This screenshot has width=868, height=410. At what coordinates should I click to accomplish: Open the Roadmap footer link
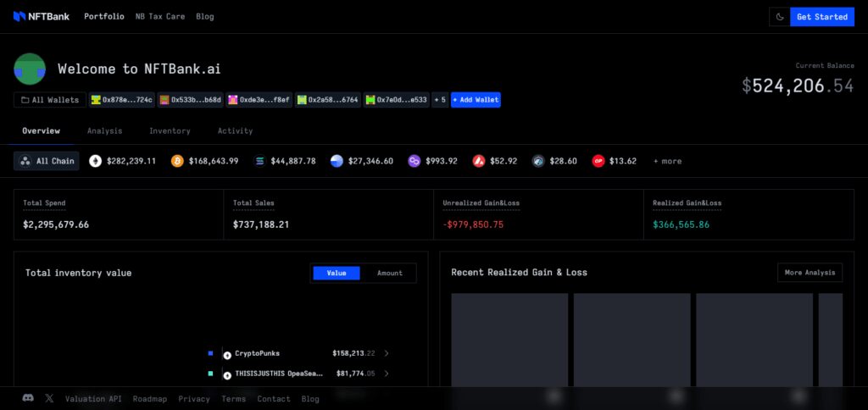pyautogui.click(x=149, y=398)
